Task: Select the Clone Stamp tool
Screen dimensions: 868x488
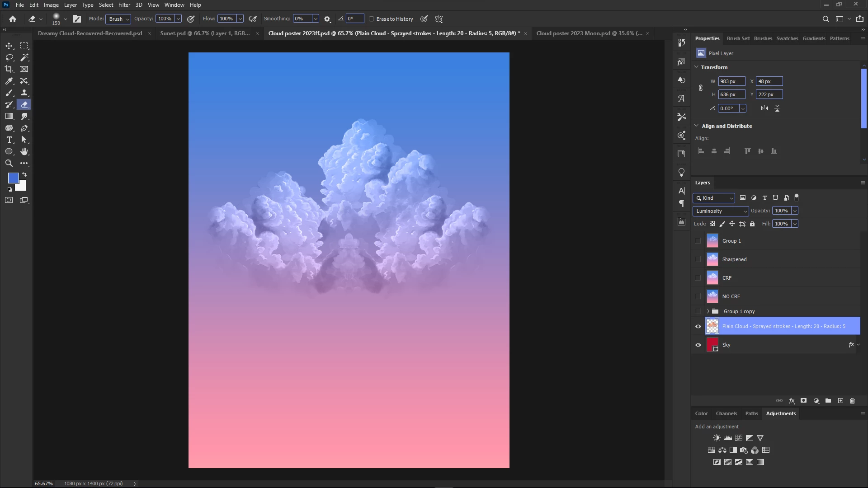Action: tap(24, 93)
